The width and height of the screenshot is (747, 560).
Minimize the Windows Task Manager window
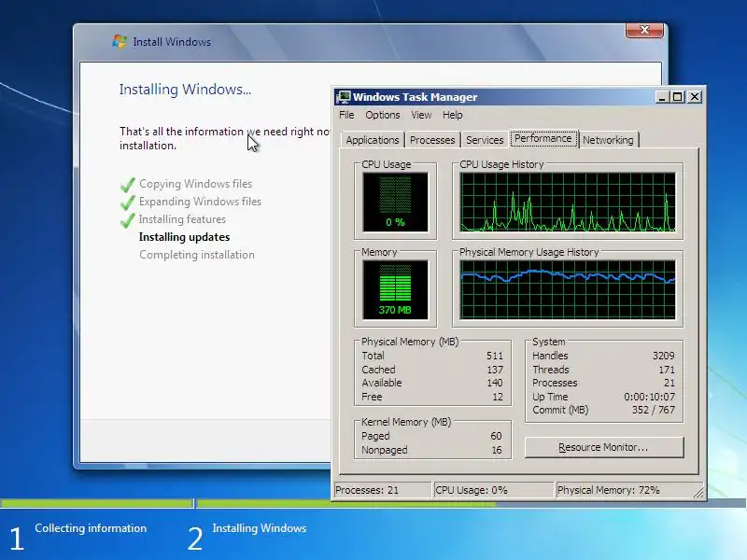[661, 97]
